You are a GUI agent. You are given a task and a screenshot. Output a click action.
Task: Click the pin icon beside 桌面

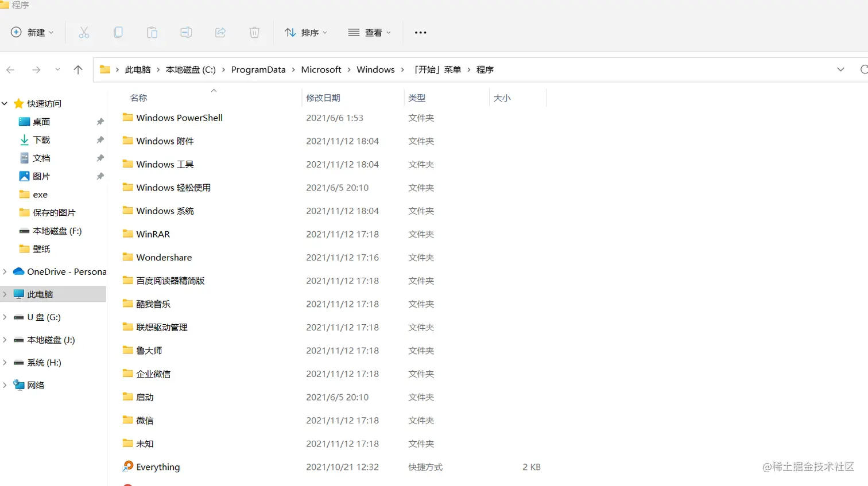(x=100, y=122)
